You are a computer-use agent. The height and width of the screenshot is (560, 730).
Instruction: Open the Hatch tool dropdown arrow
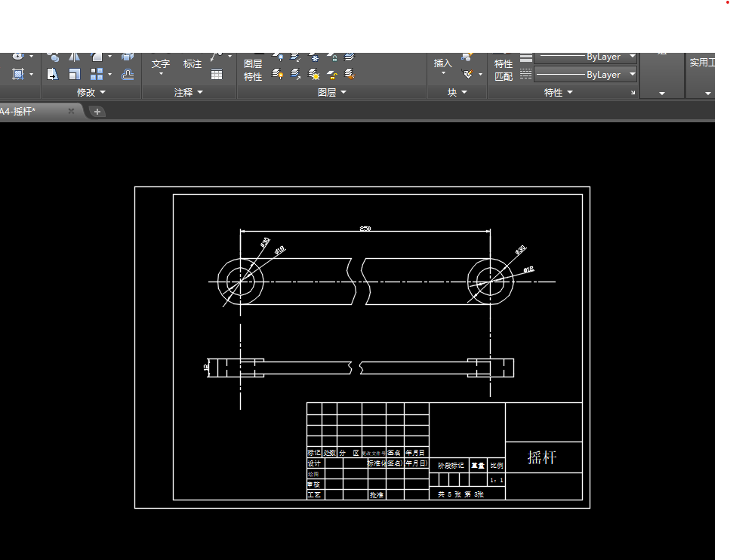(31, 74)
